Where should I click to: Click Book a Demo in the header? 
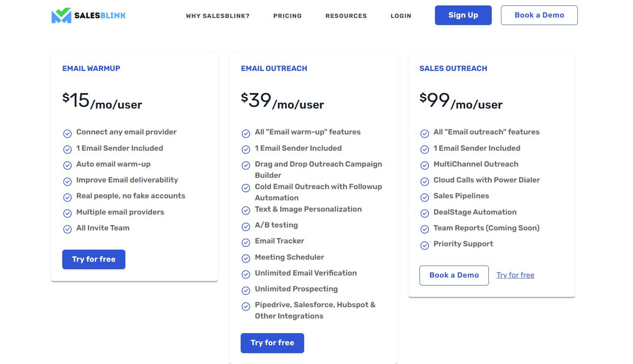tap(539, 15)
